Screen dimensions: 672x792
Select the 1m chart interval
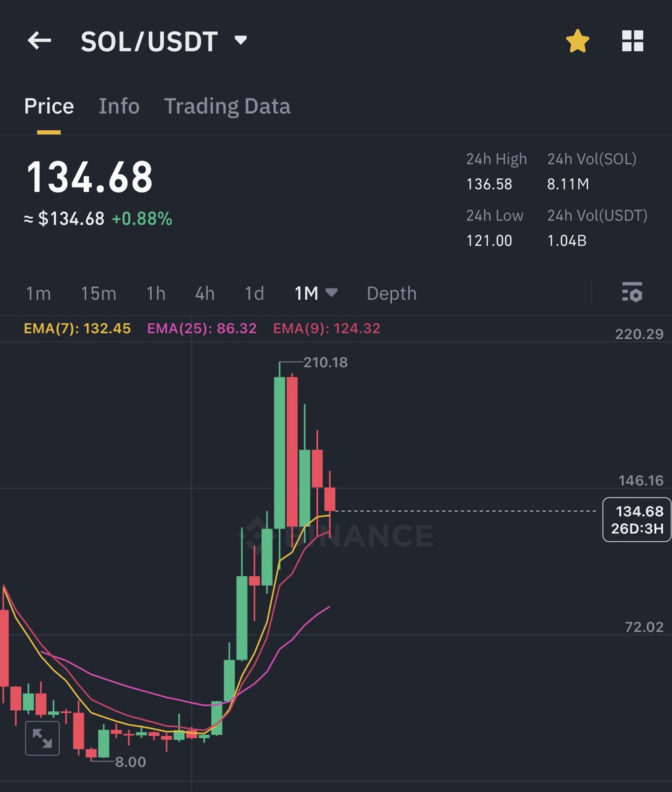(38, 293)
